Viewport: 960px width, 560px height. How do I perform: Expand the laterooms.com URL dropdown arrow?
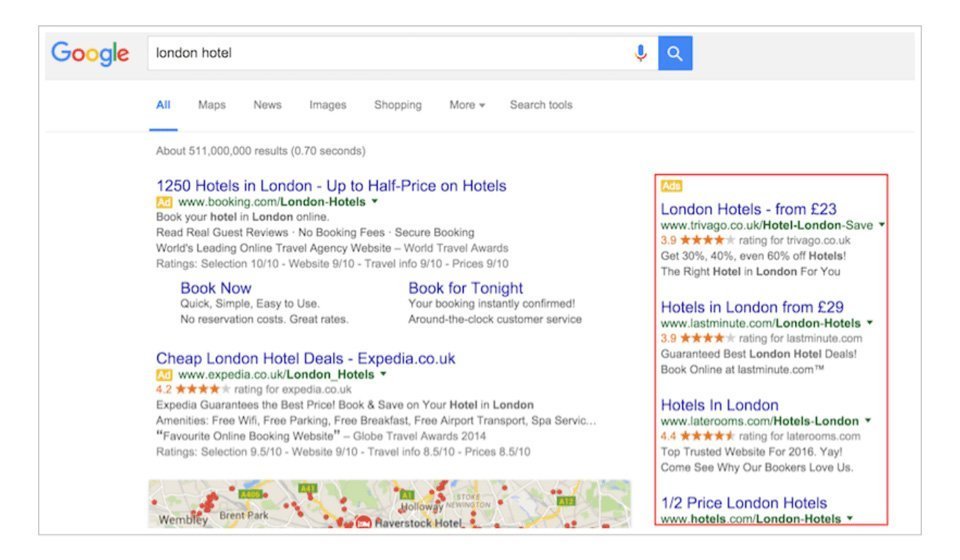pyautogui.click(x=868, y=420)
